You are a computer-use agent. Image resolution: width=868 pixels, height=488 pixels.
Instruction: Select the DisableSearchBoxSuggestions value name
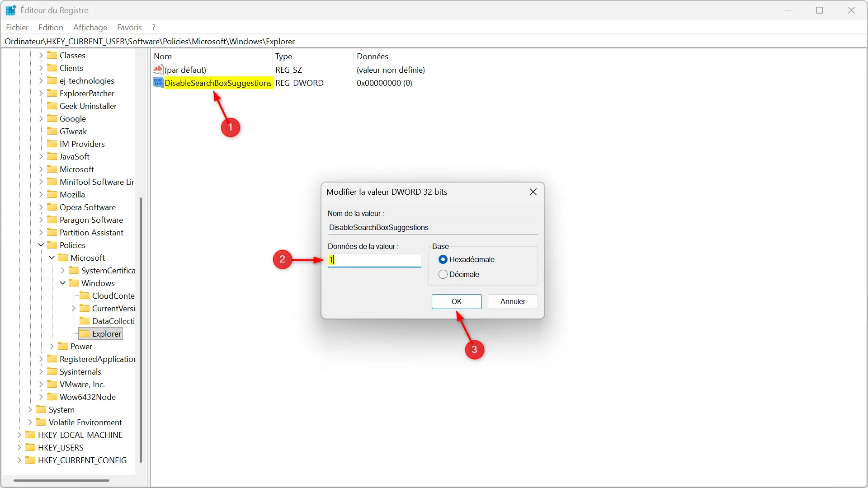click(218, 83)
